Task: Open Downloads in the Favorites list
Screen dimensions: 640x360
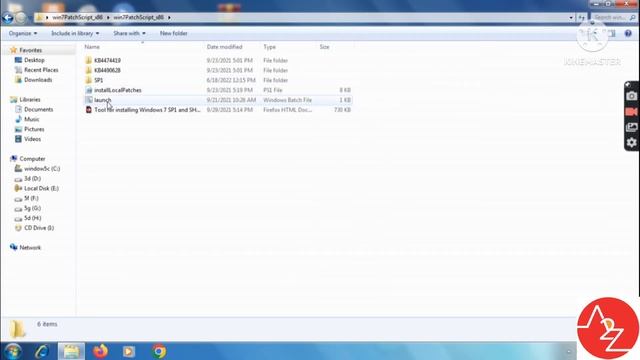Action: (x=38, y=80)
